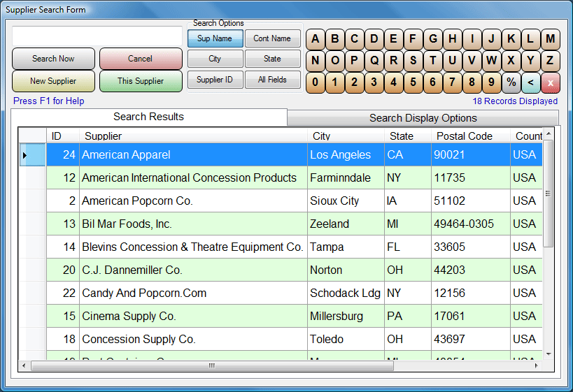Click the vertical scrollbar up arrow

(x=548, y=134)
